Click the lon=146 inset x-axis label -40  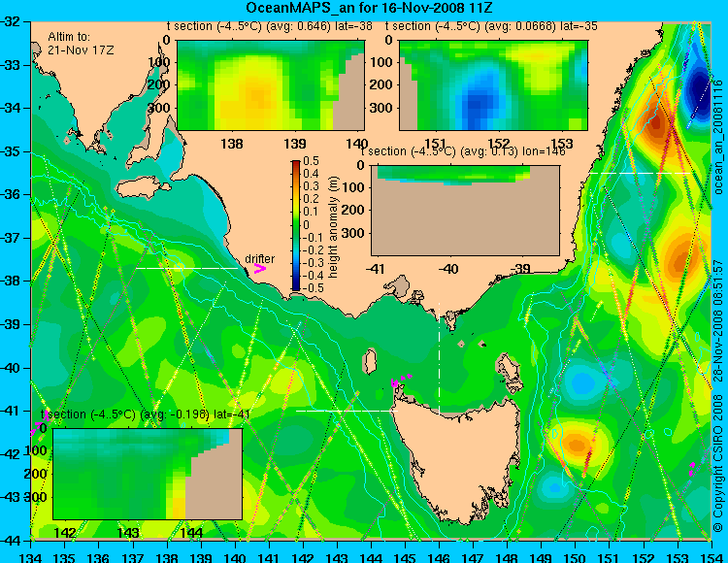click(x=448, y=268)
